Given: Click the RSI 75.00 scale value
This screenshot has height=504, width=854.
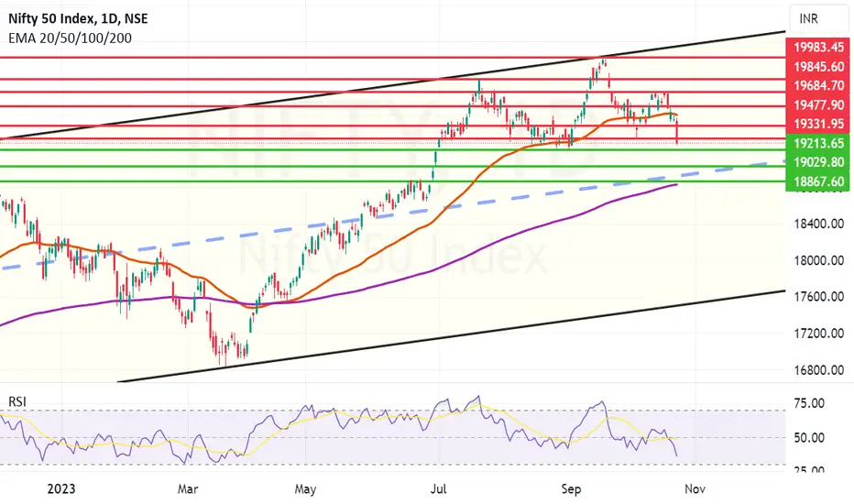Looking at the screenshot, I should [809, 404].
